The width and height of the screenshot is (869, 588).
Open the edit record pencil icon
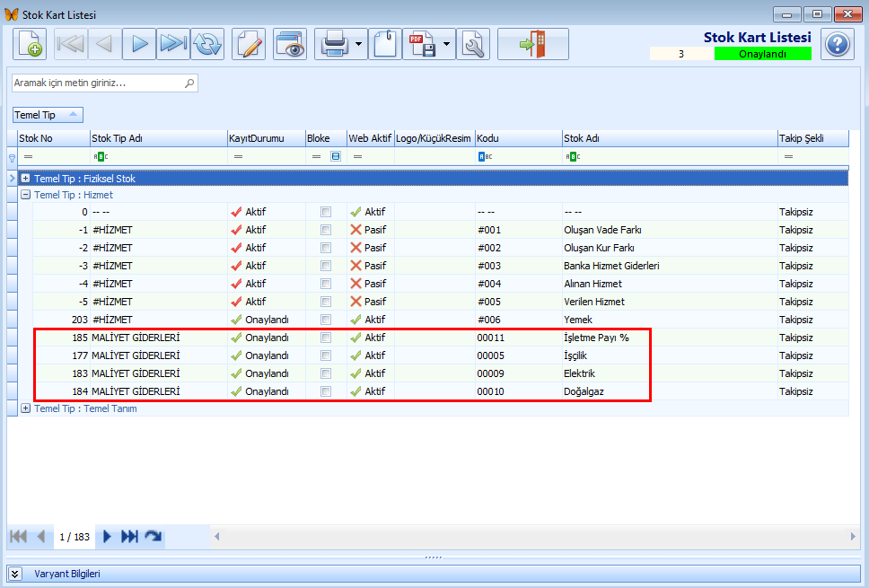[249, 44]
